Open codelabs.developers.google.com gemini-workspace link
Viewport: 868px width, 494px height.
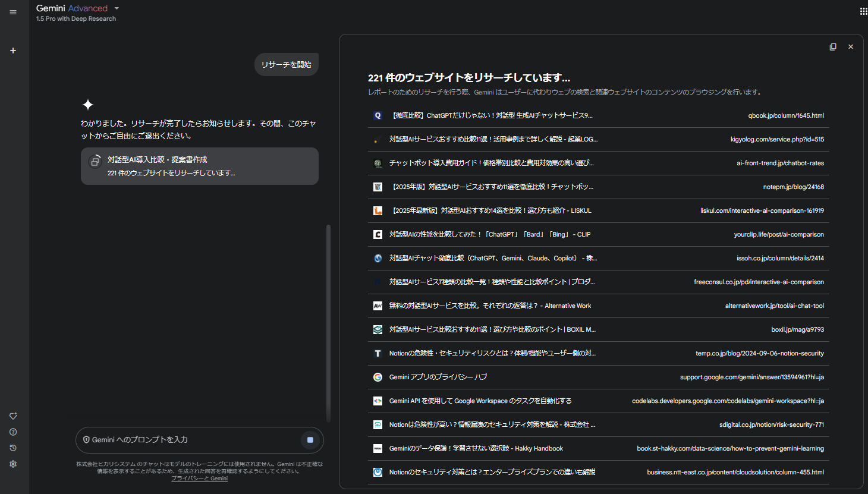(x=728, y=401)
